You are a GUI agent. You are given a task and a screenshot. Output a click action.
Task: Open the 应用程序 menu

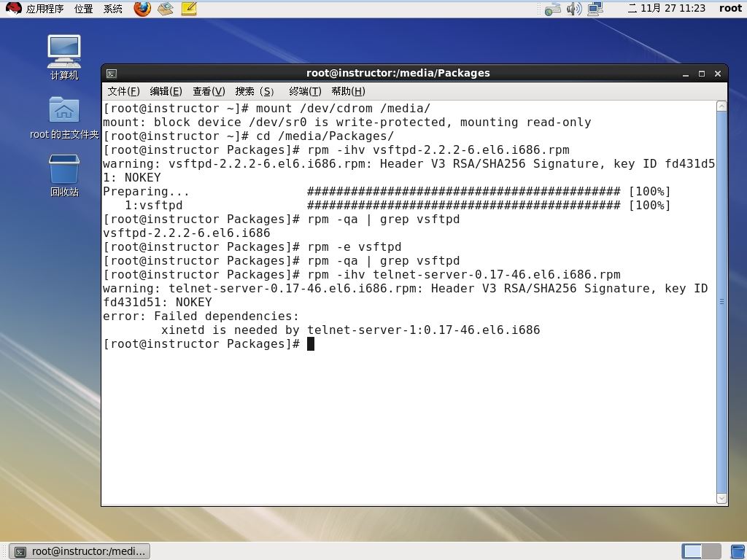point(44,9)
